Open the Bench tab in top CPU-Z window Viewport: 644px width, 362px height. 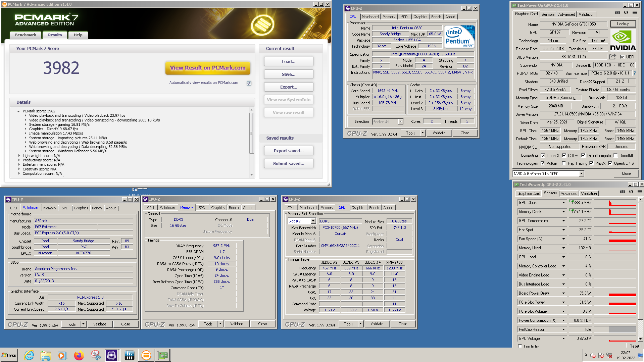tap(436, 17)
